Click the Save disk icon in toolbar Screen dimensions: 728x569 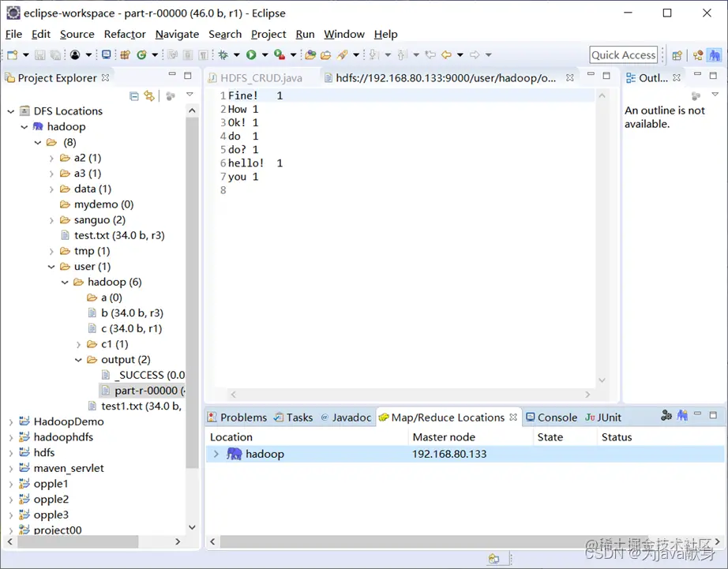(x=40, y=54)
